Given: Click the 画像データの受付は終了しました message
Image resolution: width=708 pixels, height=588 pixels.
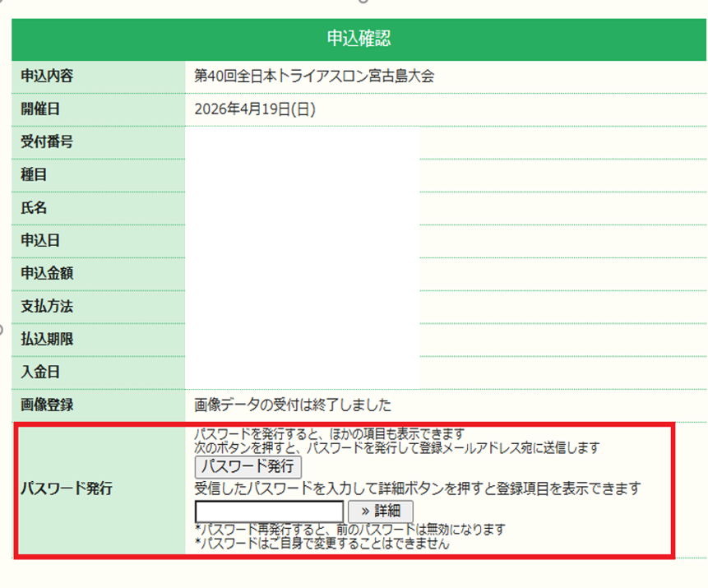Looking at the screenshot, I should point(293,405).
